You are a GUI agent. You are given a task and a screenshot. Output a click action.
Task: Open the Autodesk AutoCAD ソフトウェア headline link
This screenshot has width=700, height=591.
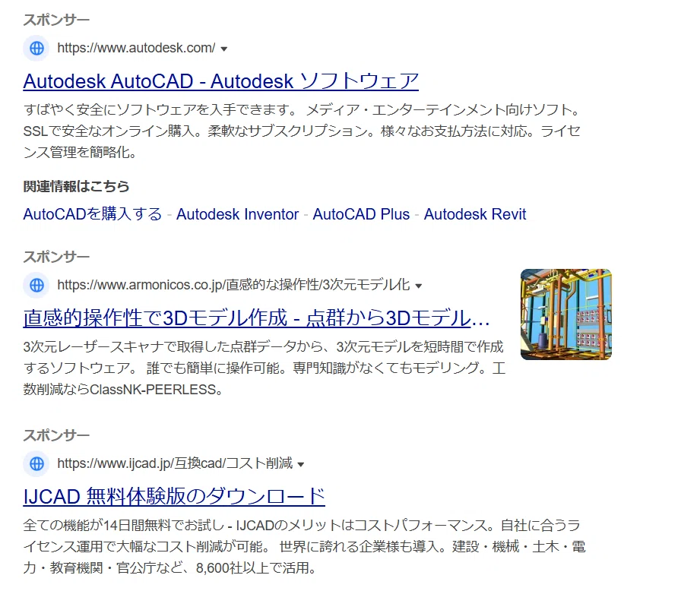click(221, 81)
